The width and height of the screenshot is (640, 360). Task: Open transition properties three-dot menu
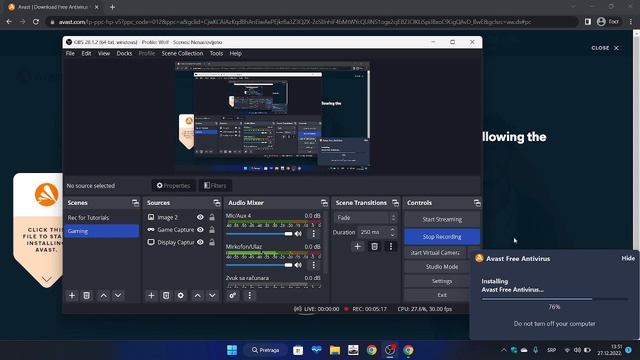click(x=391, y=246)
